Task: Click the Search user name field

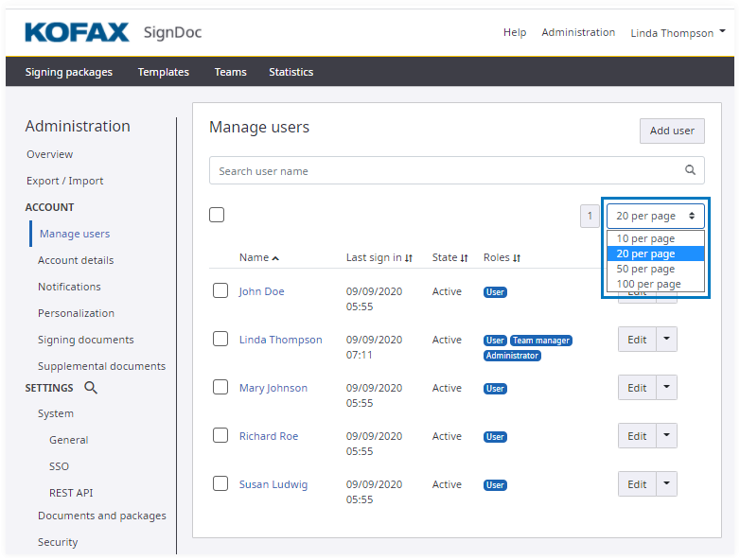Action: pyautogui.click(x=445, y=171)
